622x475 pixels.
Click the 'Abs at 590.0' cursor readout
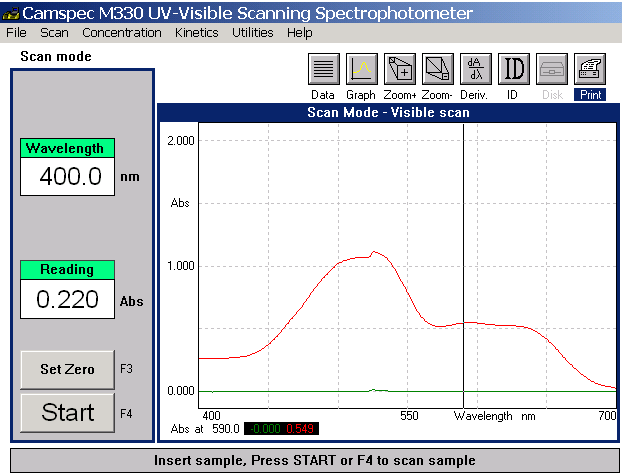pyautogui.click(x=205, y=429)
